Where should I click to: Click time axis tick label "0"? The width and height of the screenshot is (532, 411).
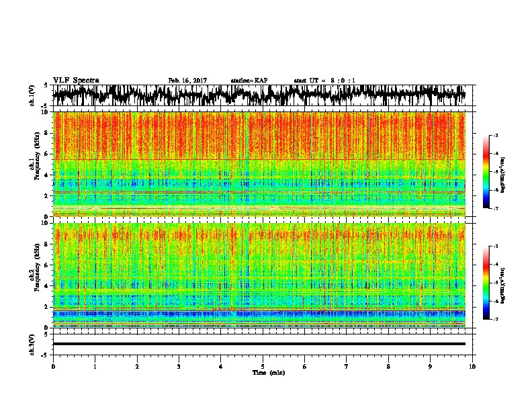53,367
